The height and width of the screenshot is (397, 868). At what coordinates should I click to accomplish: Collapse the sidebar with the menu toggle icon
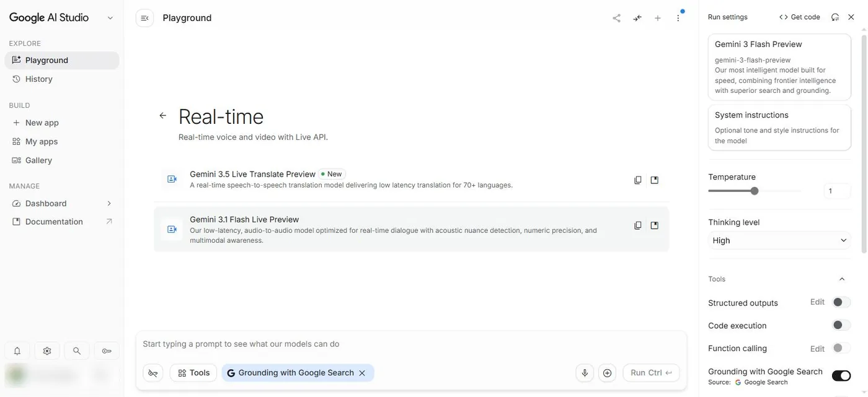tap(144, 18)
